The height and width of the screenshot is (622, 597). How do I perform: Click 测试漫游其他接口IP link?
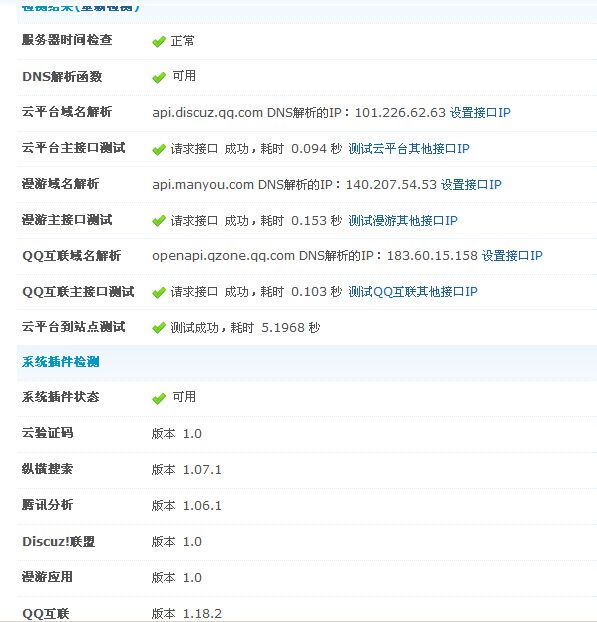(x=403, y=221)
